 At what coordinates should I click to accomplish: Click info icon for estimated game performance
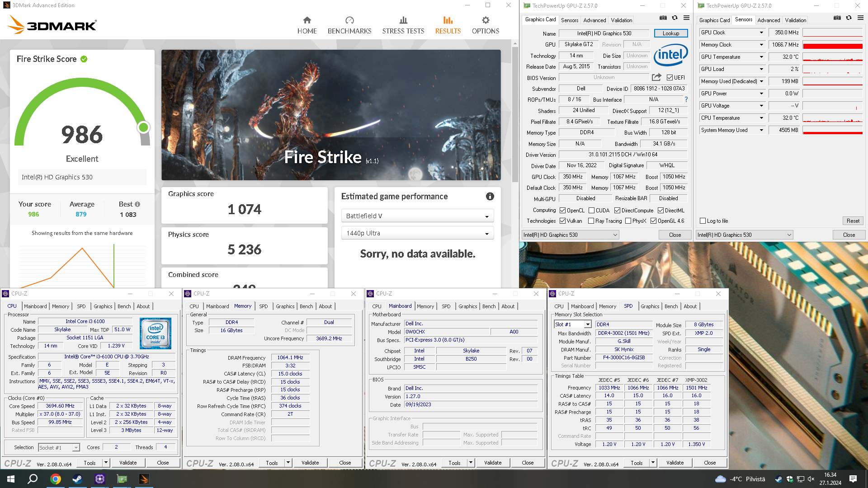[x=490, y=196]
